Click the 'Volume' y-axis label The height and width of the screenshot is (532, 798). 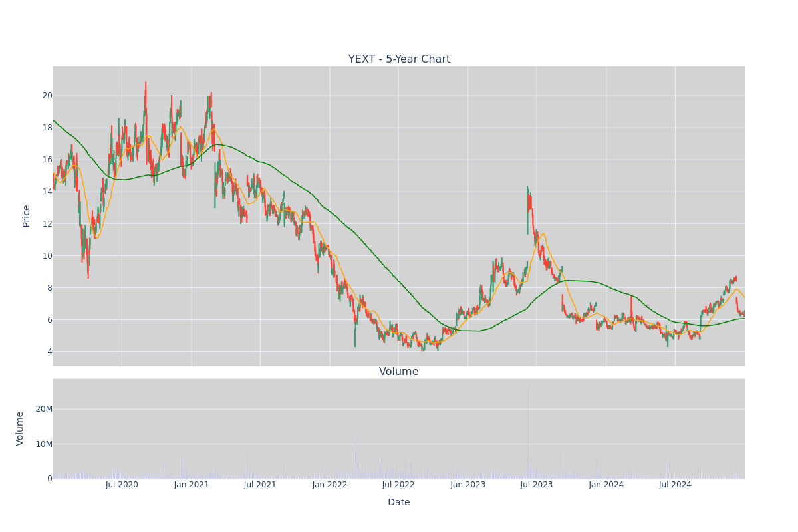[20, 428]
